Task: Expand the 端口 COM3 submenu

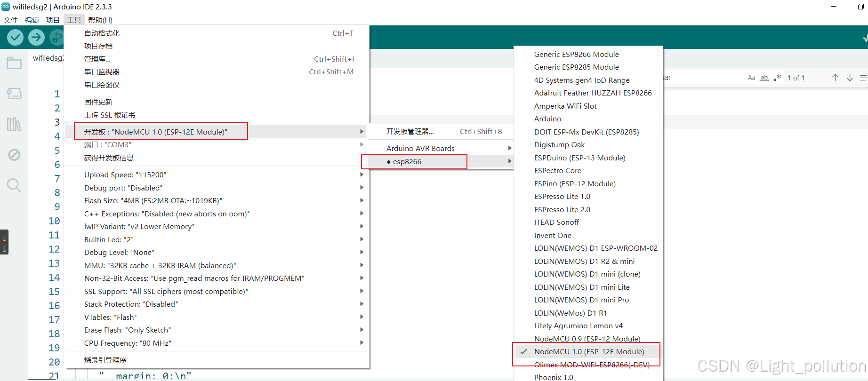Action: 217,145
